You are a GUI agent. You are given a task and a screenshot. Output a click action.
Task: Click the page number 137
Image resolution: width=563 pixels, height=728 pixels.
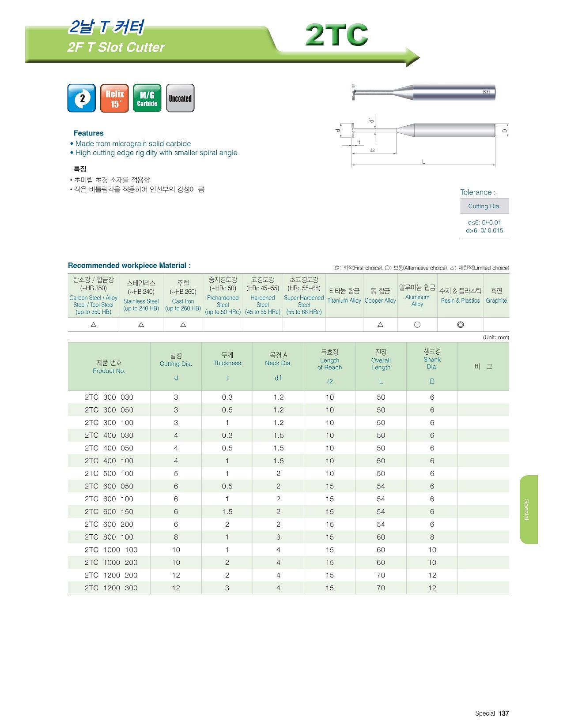(504, 713)
